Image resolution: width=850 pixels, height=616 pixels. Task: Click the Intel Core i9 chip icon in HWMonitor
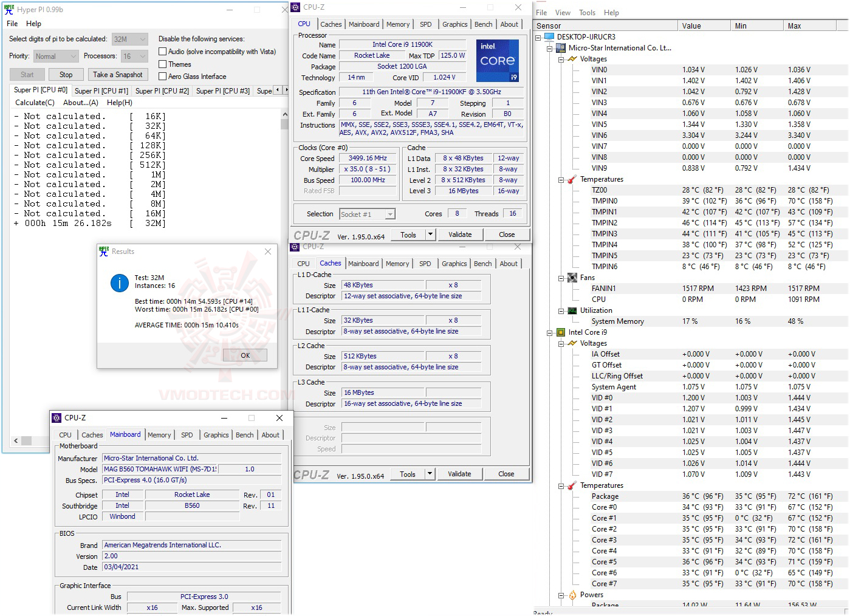click(x=561, y=332)
